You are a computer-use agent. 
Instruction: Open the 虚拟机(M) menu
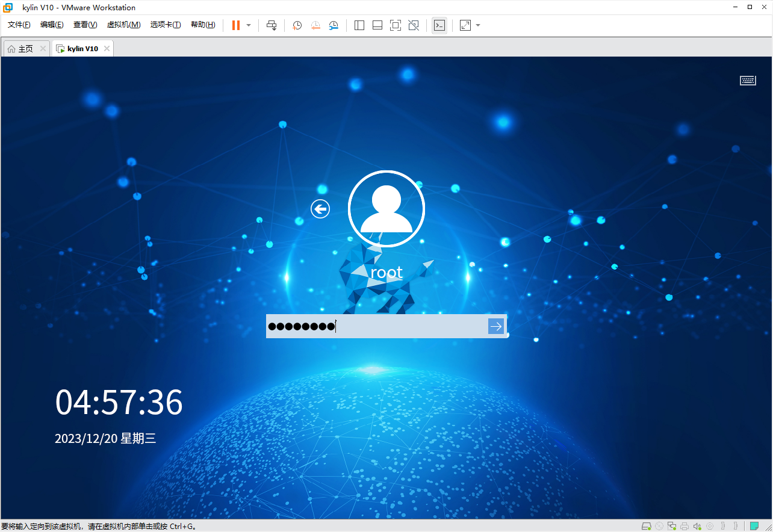123,25
